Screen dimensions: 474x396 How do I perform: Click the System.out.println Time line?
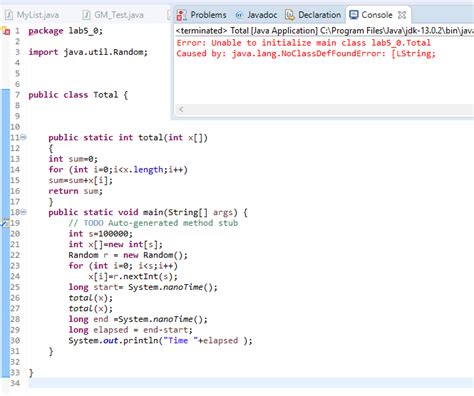point(160,340)
